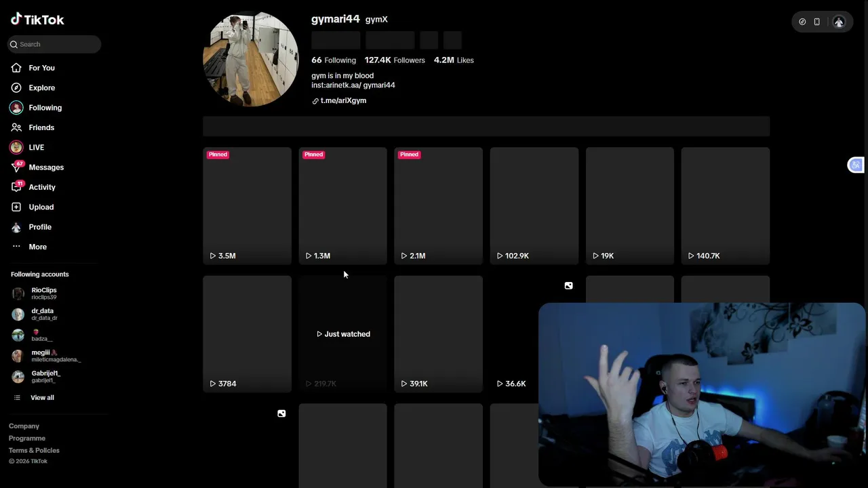Click the Gabrijel1_ avatar

18,377
